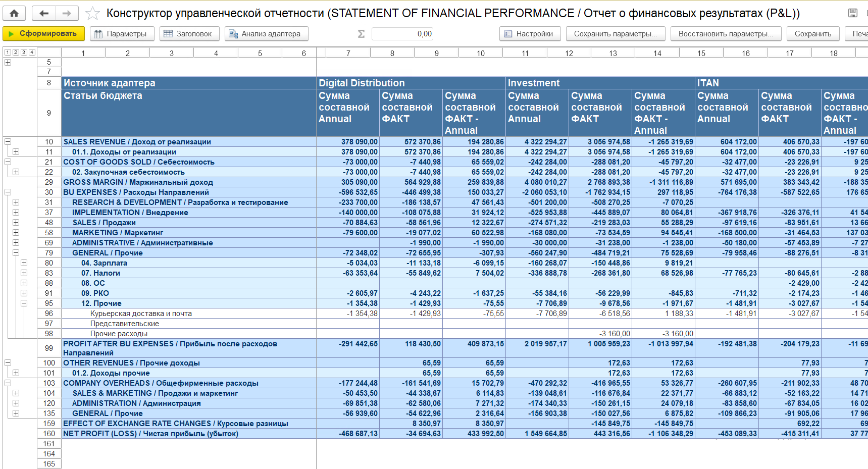Screen dimensions: 868x469
Task: Click the sum value field showing 0,00
Action: click(402, 34)
